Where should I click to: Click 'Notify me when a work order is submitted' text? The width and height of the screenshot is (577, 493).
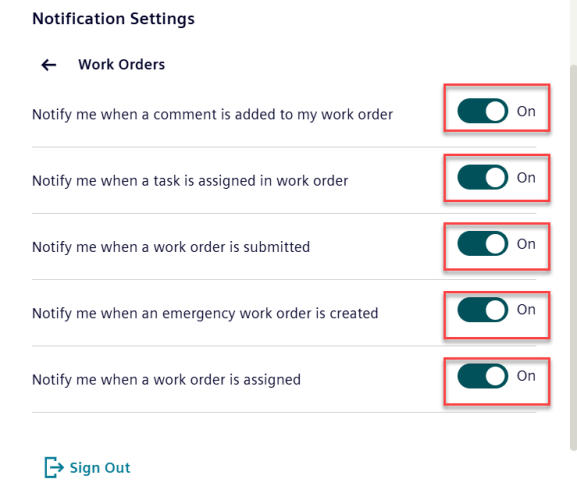coord(171,247)
